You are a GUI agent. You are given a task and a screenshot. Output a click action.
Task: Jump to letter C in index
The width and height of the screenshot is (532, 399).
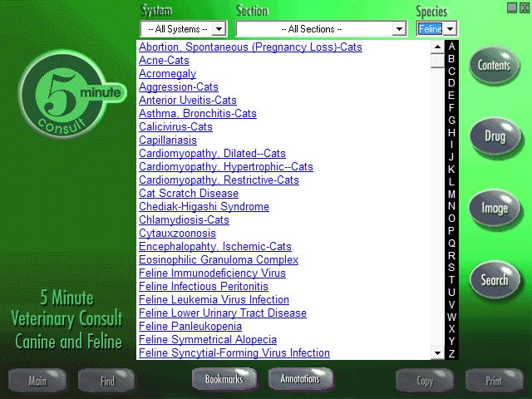click(451, 71)
